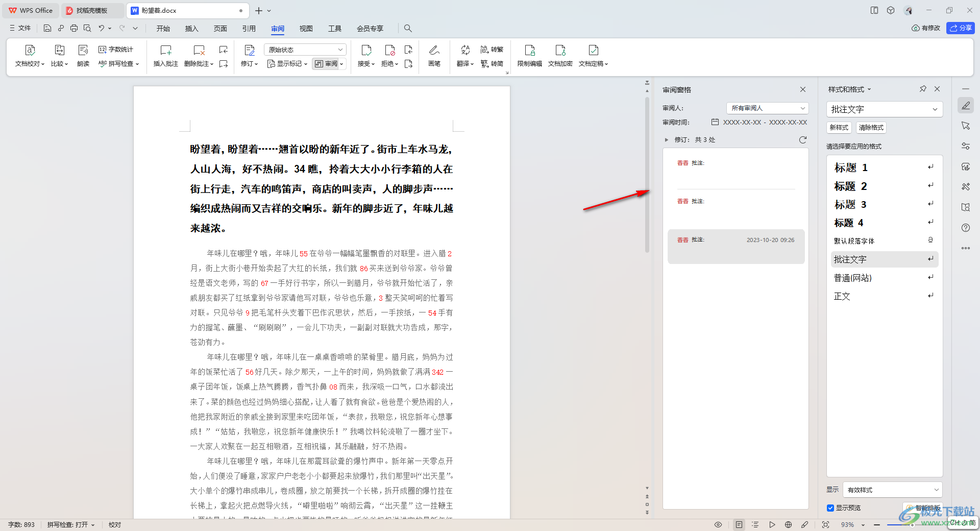This screenshot has width=980, height=531.
Task: Select the 画笔 pen tool
Action: pyautogui.click(x=434, y=56)
